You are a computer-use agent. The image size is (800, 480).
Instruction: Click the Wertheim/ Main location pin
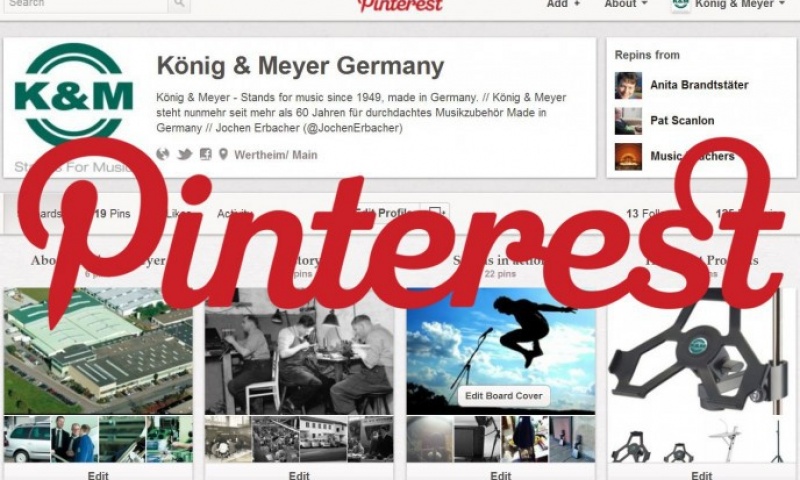pyautogui.click(x=223, y=154)
